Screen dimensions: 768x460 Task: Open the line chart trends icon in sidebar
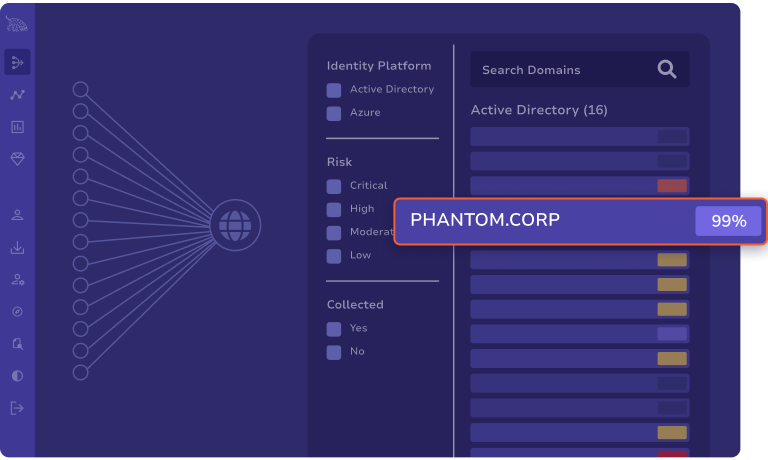(17, 95)
